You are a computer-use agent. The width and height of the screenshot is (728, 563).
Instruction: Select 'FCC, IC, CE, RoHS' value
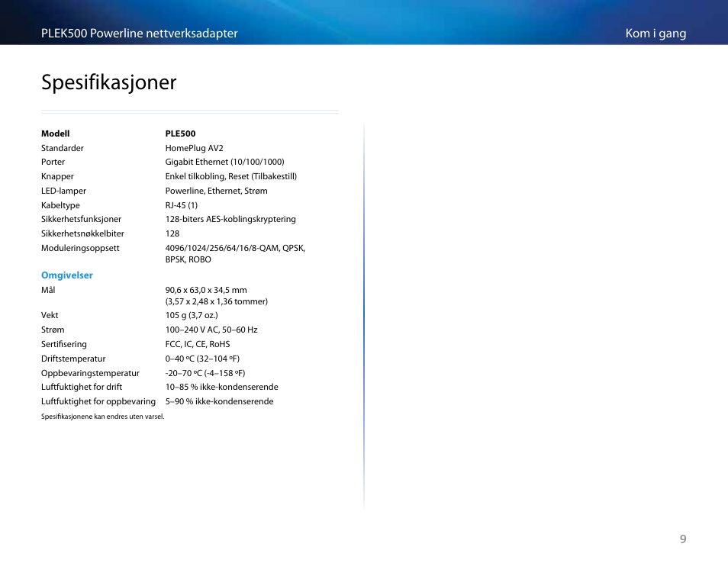point(198,344)
